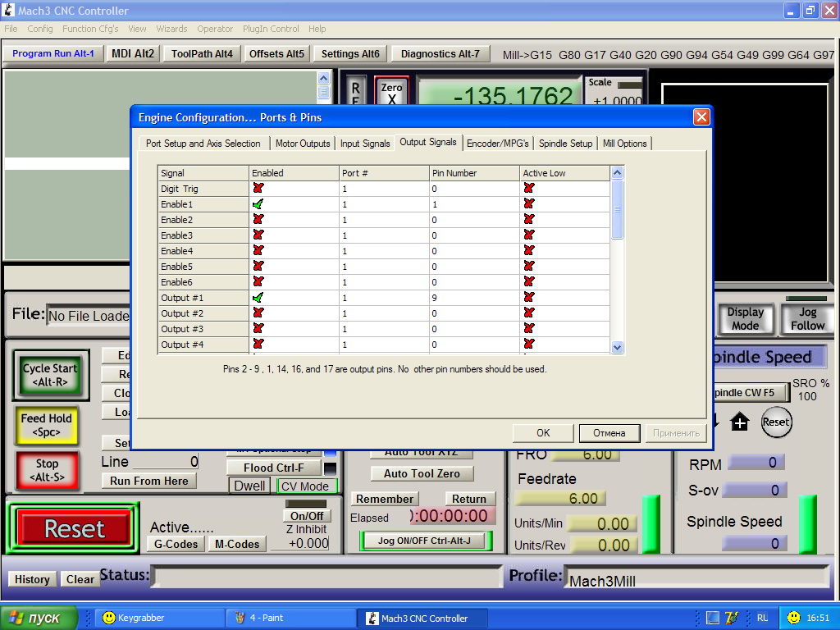Toggle Enabled mark for Output #3 row

(258, 328)
